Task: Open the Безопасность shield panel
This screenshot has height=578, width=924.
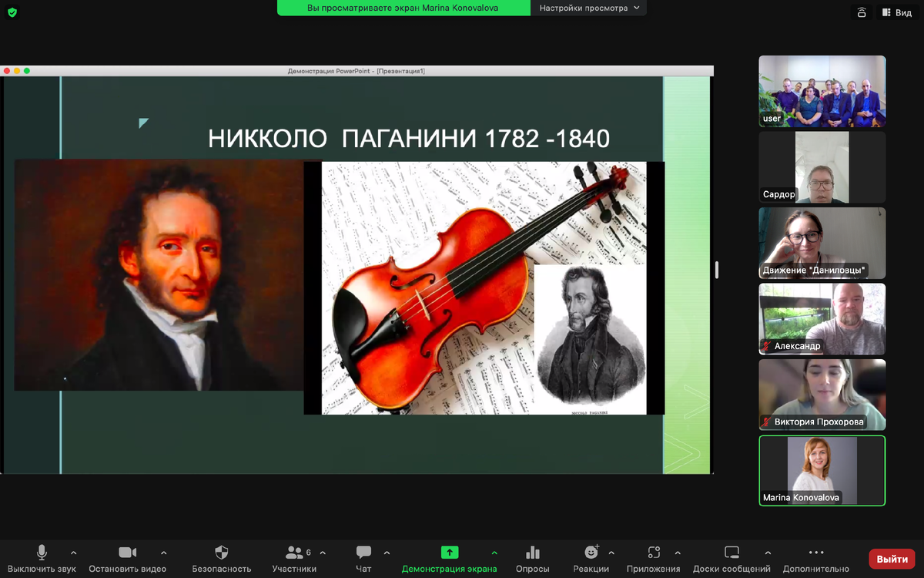Action: coord(221,553)
